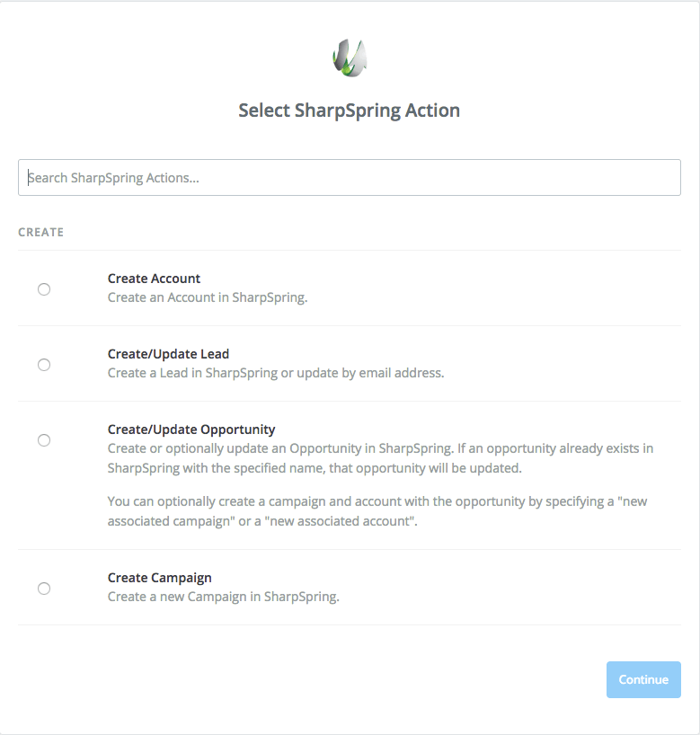Click the 'new associated campaign' paragraph

pyautogui.click(x=377, y=511)
